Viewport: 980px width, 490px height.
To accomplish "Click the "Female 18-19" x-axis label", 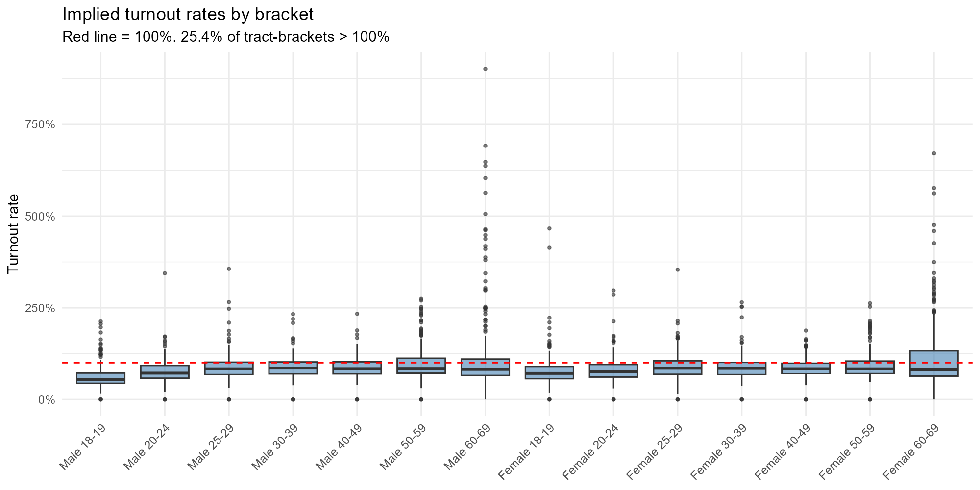I will pos(527,451).
